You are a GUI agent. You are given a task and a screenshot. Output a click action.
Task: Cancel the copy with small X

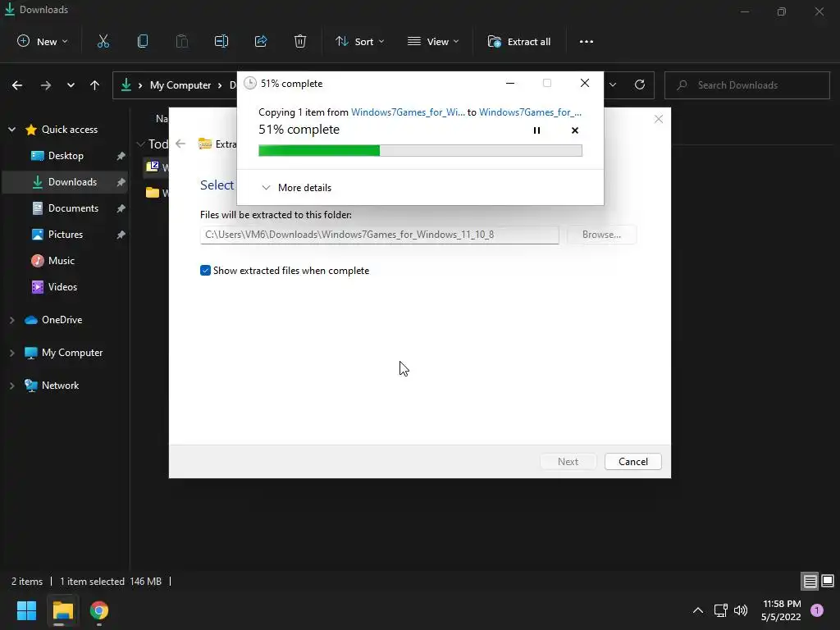575,130
